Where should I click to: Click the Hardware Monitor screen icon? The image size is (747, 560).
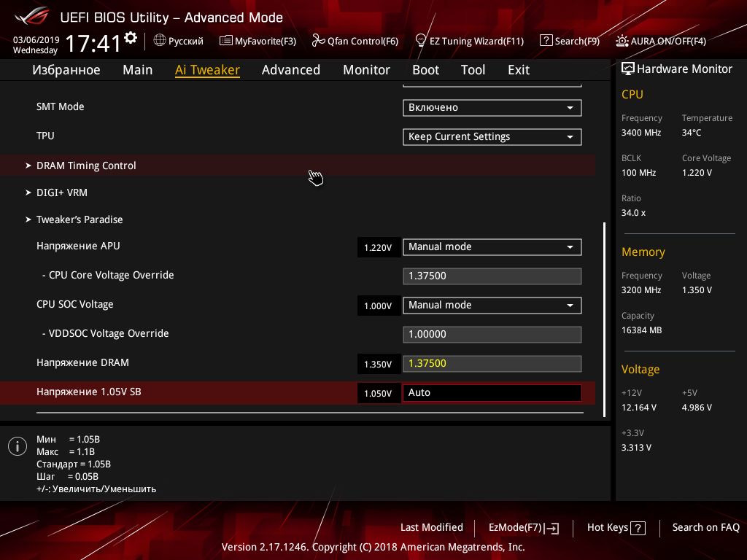point(628,69)
